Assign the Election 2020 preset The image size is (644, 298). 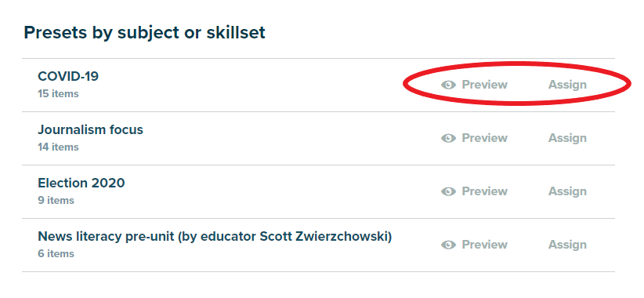567,191
